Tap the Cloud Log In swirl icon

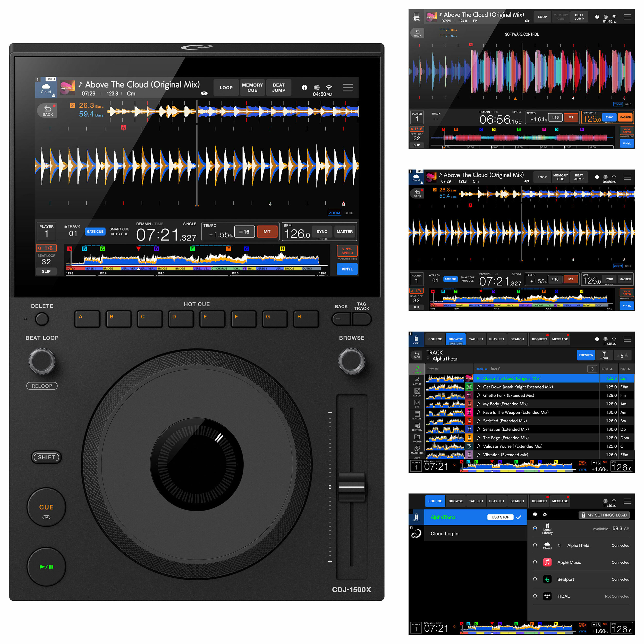416,534
